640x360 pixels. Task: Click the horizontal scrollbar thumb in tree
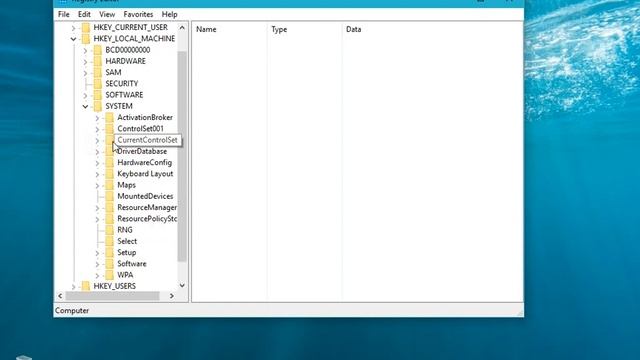click(x=112, y=296)
